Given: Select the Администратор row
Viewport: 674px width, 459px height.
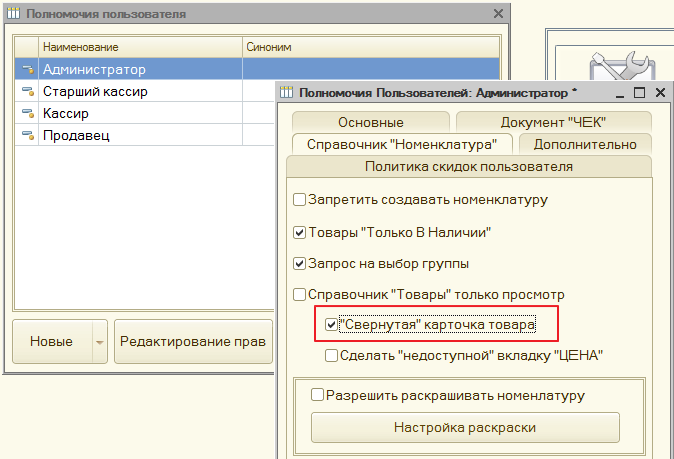Looking at the screenshot, I should pyautogui.click(x=257, y=69).
